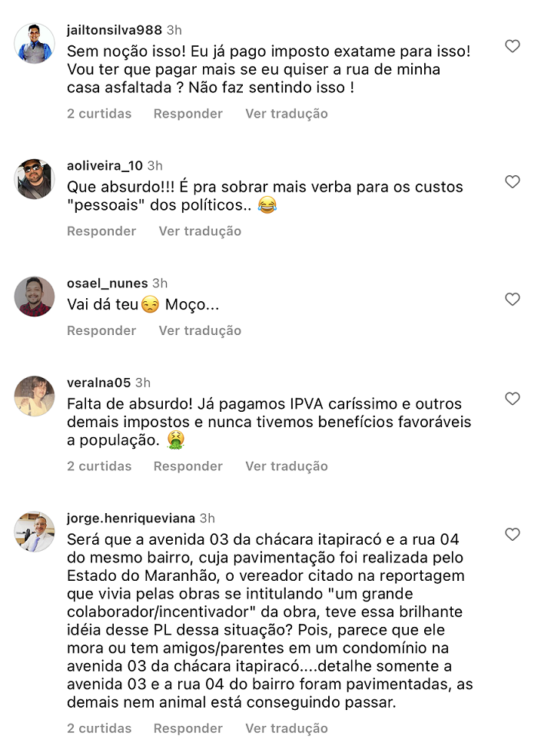View osael_nunes's profile photo
The width and height of the screenshot is (541, 756).
tap(35, 297)
